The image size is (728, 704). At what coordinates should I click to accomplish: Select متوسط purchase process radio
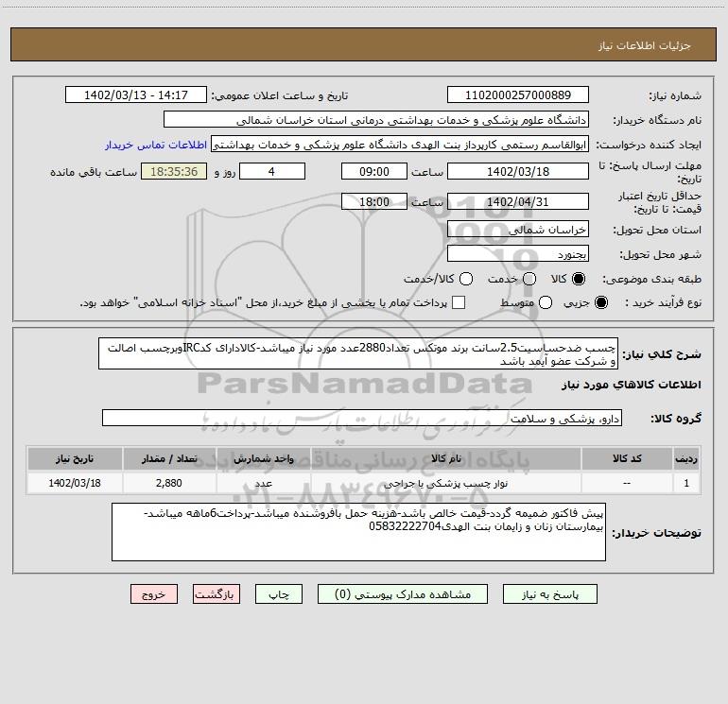(x=546, y=302)
